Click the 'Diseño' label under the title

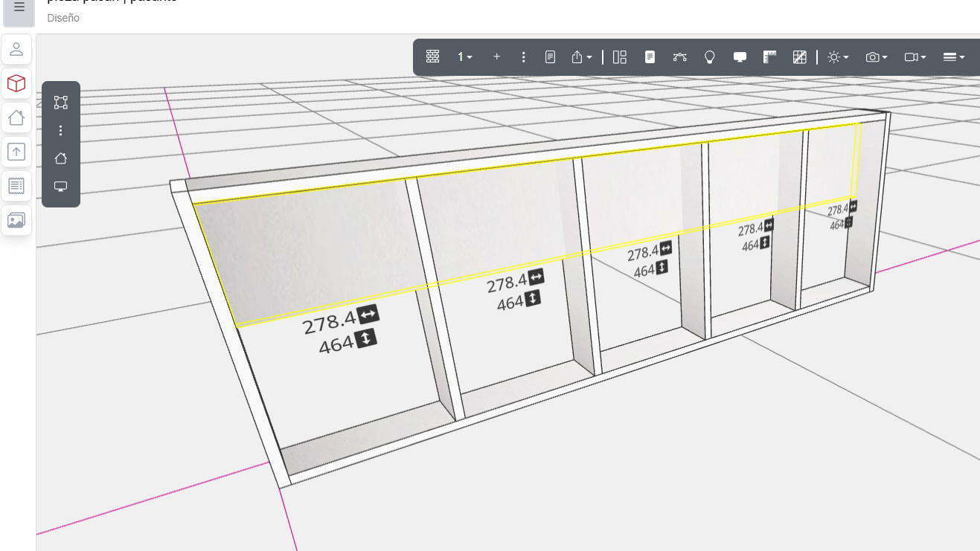[x=63, y=18]
